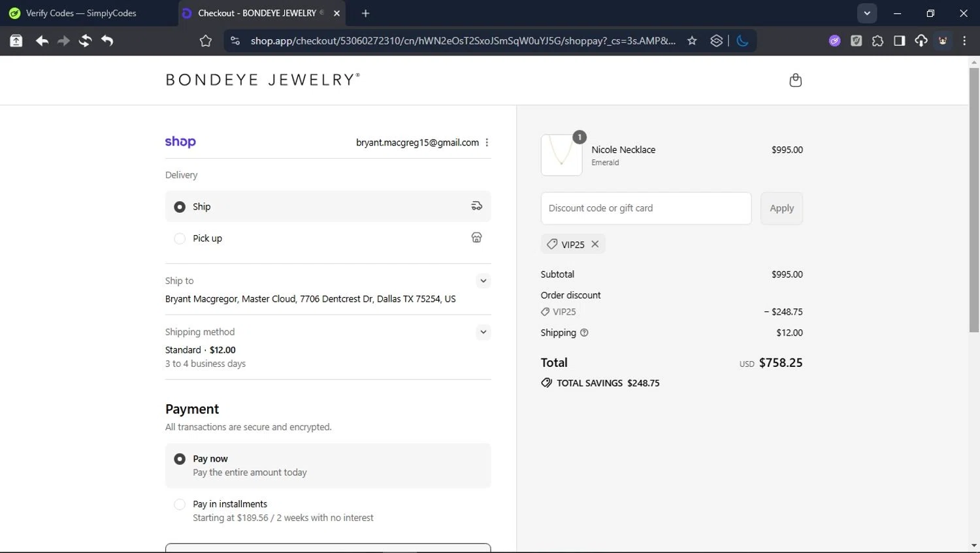Open the browser profile avatar

[943, 41]
